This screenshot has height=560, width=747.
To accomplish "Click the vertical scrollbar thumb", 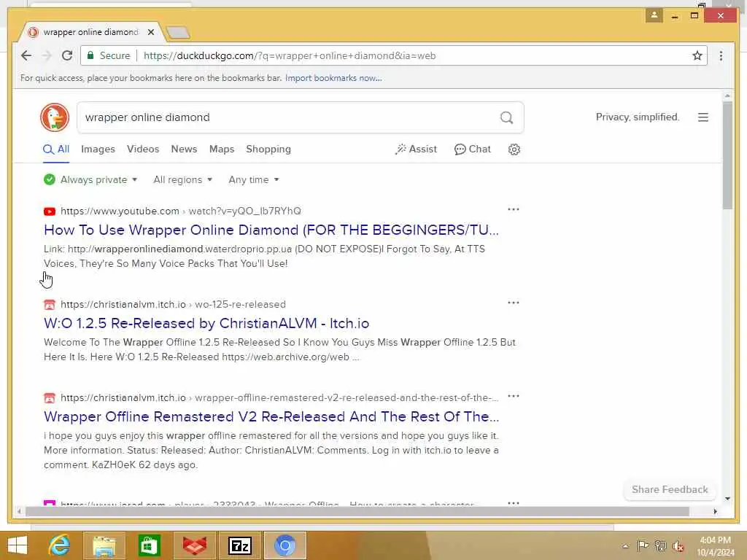I will (x=727, y=155).
